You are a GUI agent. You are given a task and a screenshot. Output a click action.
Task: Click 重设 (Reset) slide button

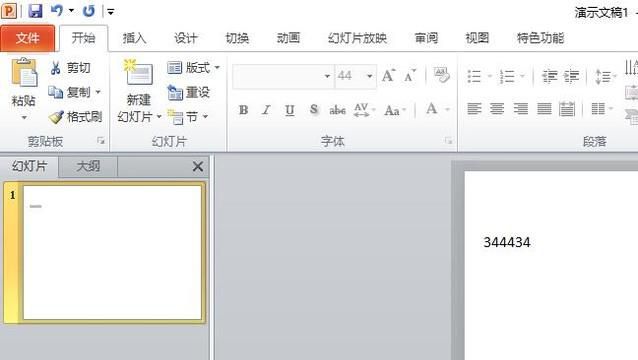188,92
